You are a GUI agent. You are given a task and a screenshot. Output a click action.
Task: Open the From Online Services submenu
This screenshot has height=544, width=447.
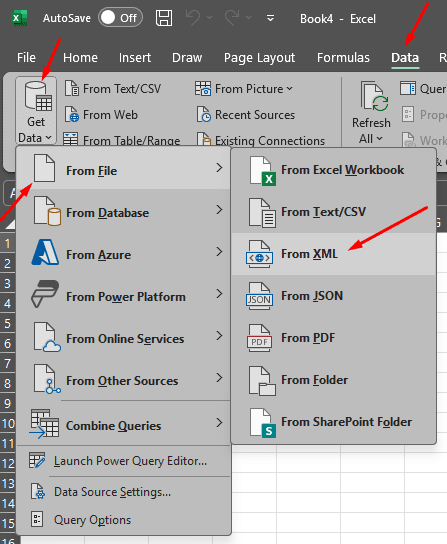pyautogui.click(x=123, y=337)
